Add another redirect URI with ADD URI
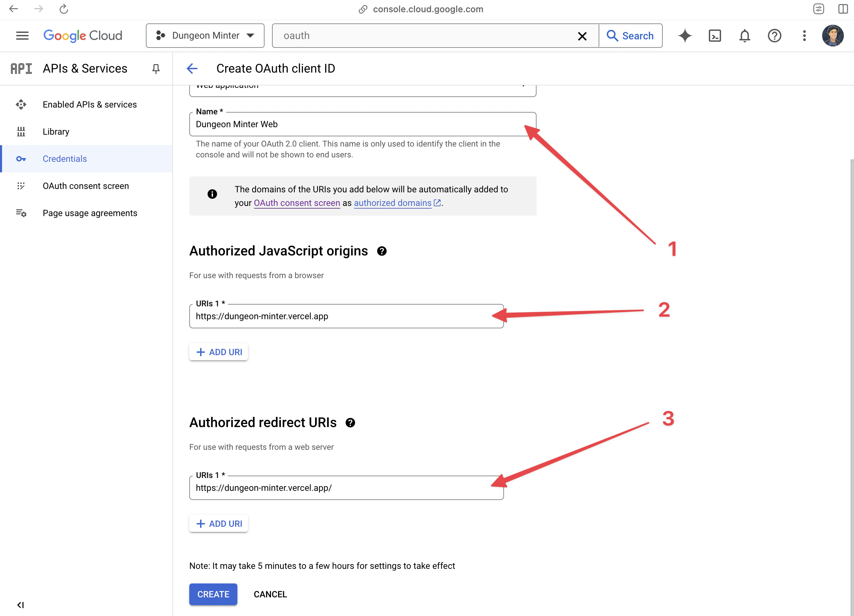The height and width of the screenshot is (616, 854). coord(218,523)
